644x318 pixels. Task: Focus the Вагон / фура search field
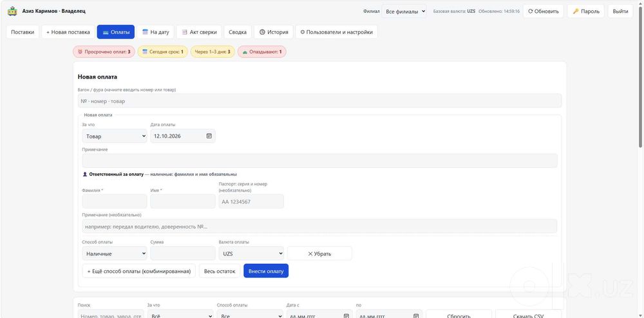(319, 101)
